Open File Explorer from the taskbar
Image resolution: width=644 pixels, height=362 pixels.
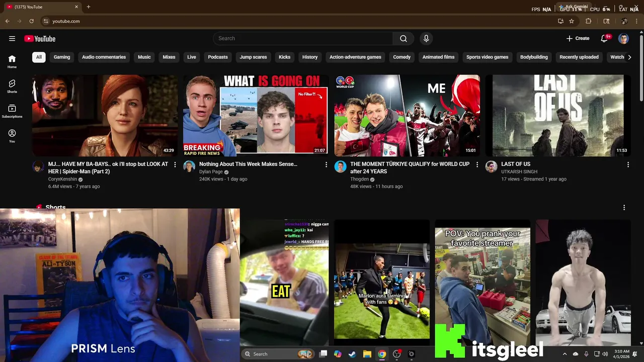pos(367,354)
